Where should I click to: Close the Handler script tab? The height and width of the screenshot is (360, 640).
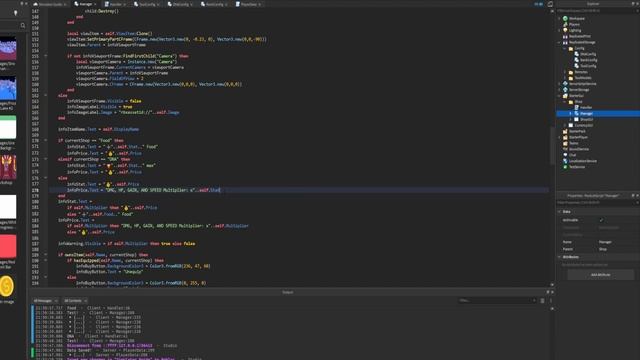click(124, 4)
